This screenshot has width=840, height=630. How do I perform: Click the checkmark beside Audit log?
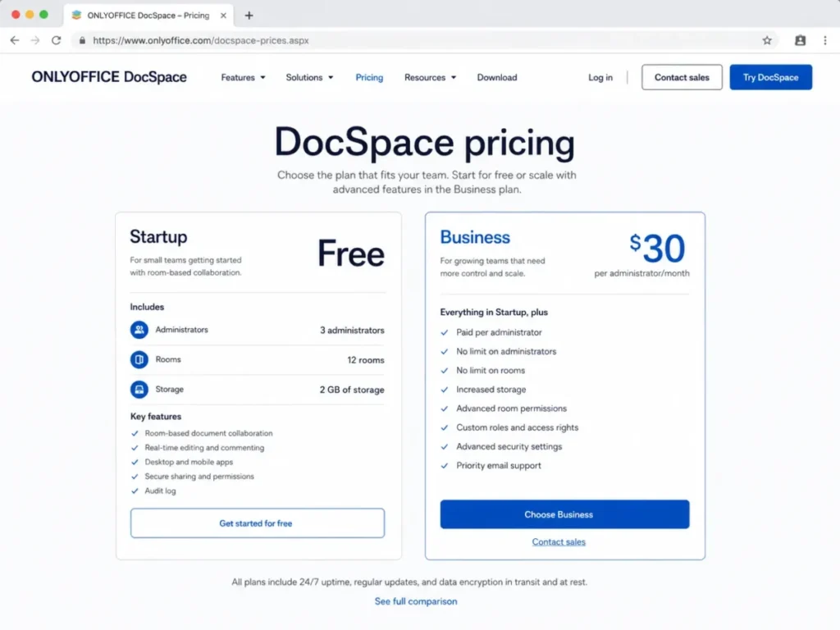pos(135,491)
